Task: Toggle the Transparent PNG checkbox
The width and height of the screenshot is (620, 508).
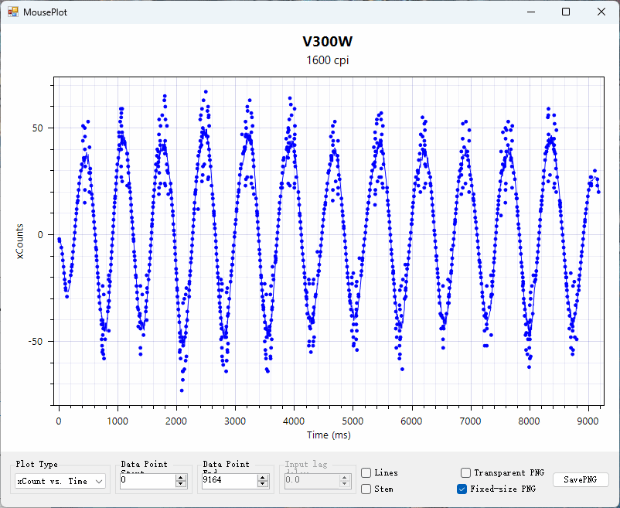Action: coord(466,473)
